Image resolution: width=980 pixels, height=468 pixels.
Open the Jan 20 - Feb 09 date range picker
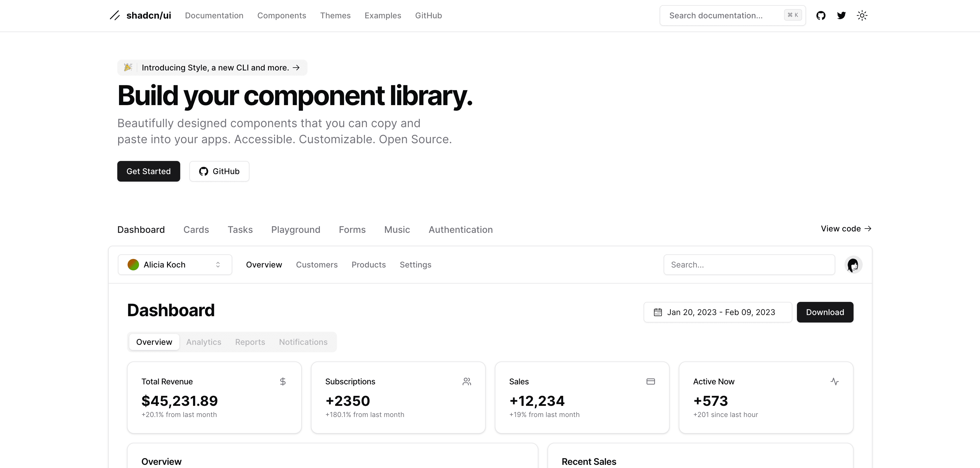[718, 312]
